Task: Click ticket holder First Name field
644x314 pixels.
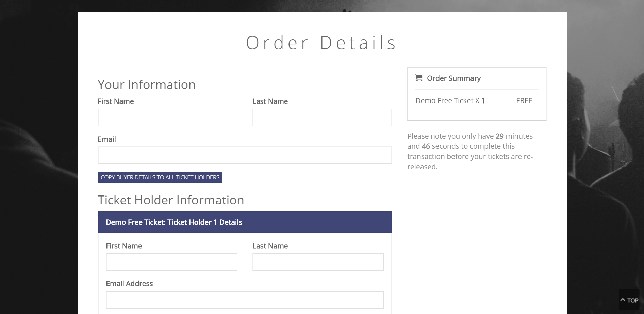Action: coord(171,262)
